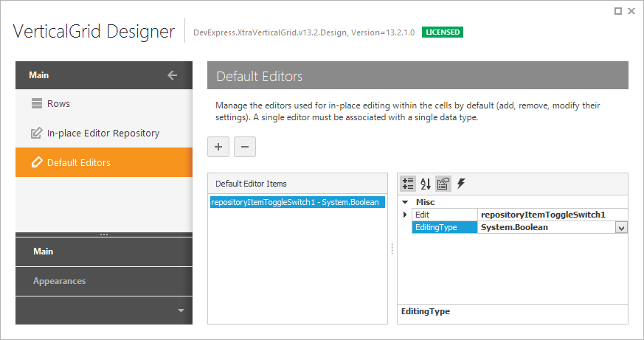Click the EditingType description at grid bottom
Image resolution: width=644 pixels, height=340 pixels.
(426, 311)
